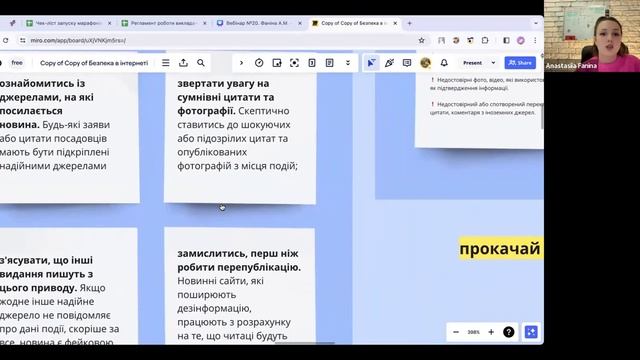The width and height of the screenshot is (640, 360).
Task: Bookmark page with star icon
Action: click(422, 40)
